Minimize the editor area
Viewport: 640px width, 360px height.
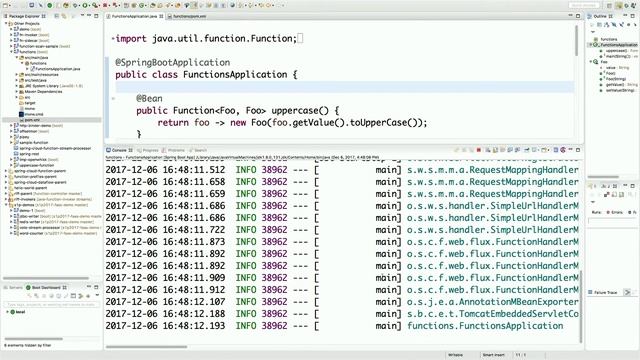click(x=571, y=16)
